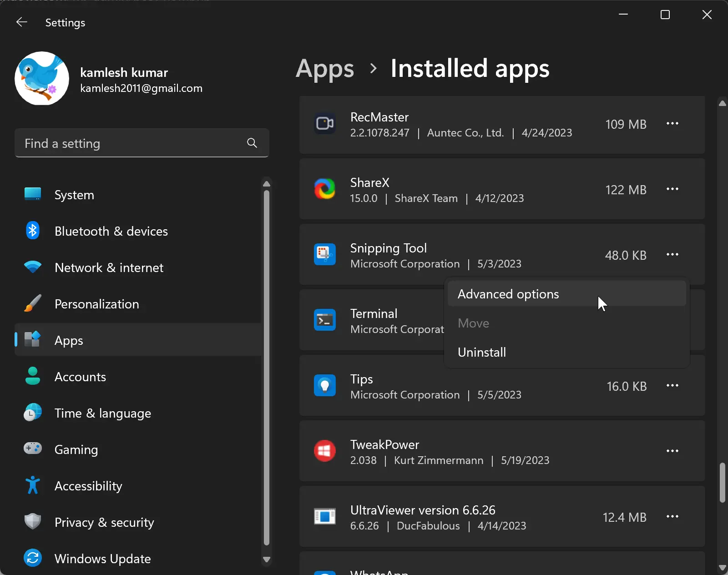Open more options for Tips
Screen dimensions: 728x575
pos(672,386)
